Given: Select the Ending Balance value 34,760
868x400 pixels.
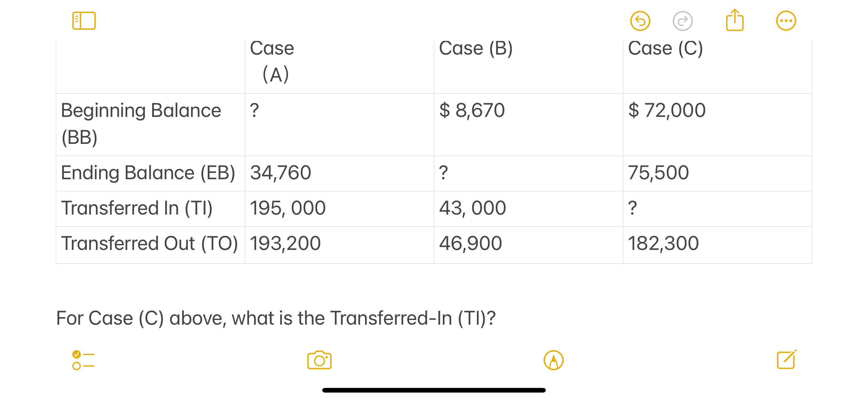Looking at the screenshot, I should 280,172.
